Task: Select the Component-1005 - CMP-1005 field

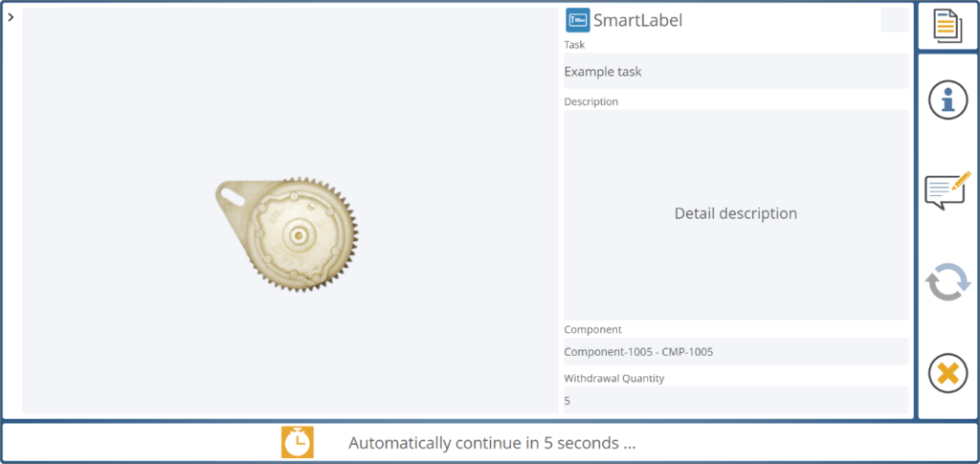Action: [x=735, y=351]
